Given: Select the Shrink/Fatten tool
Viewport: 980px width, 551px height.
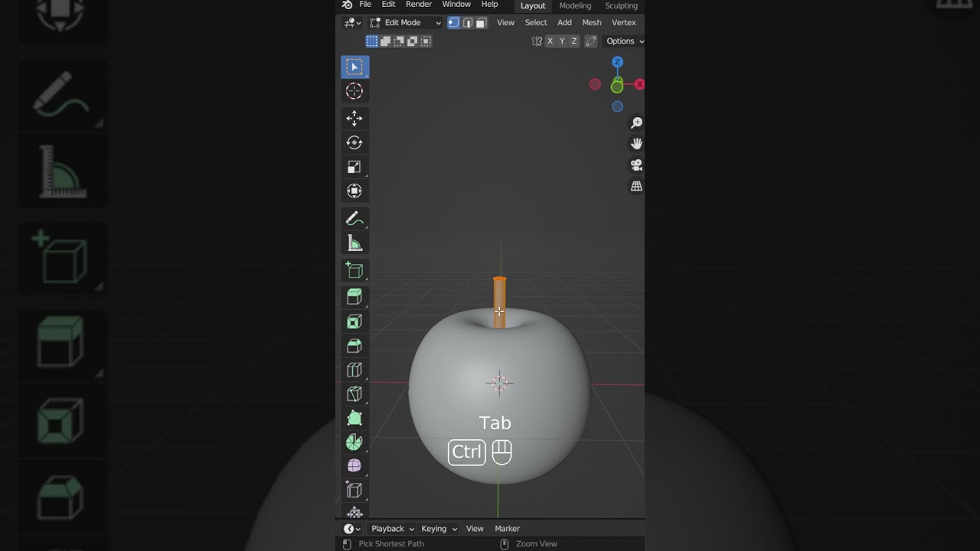Looking at the screenshot, I should (354, 512).
